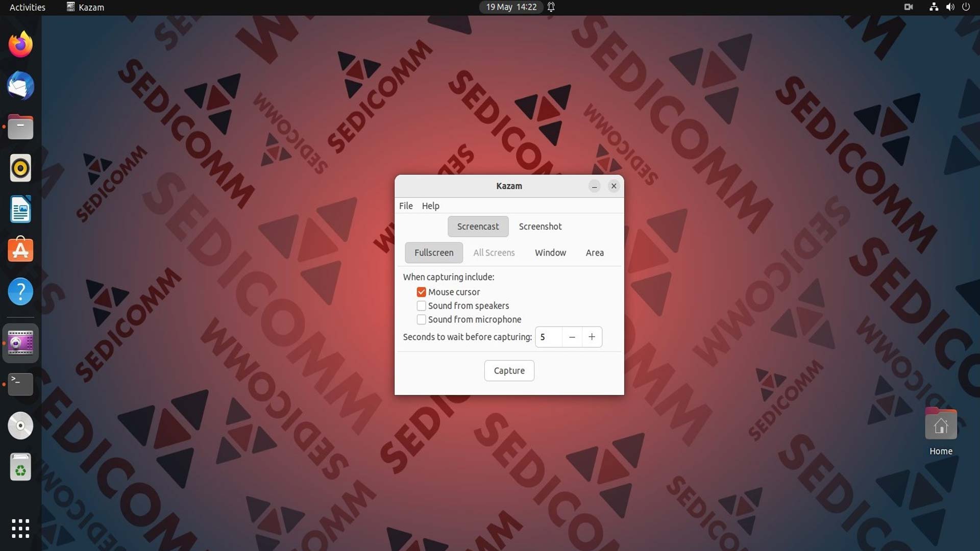Screen dimensions: 980x551
Task: Click the seconds delay input field
Action: point(549,337)
